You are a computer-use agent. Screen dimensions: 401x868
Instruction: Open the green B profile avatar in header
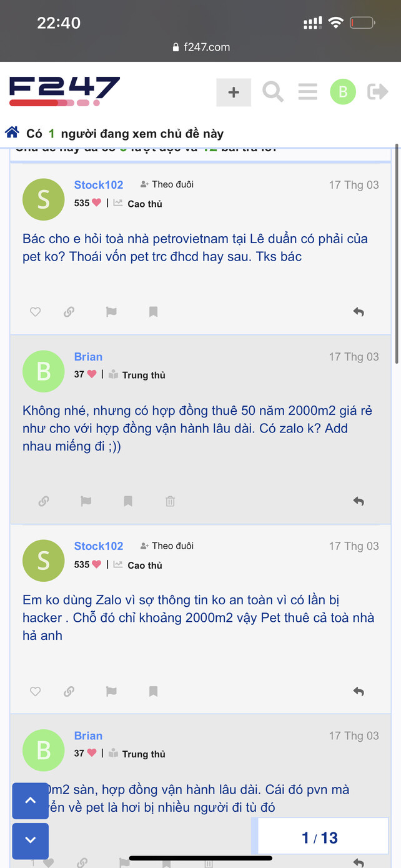(342, 92)
